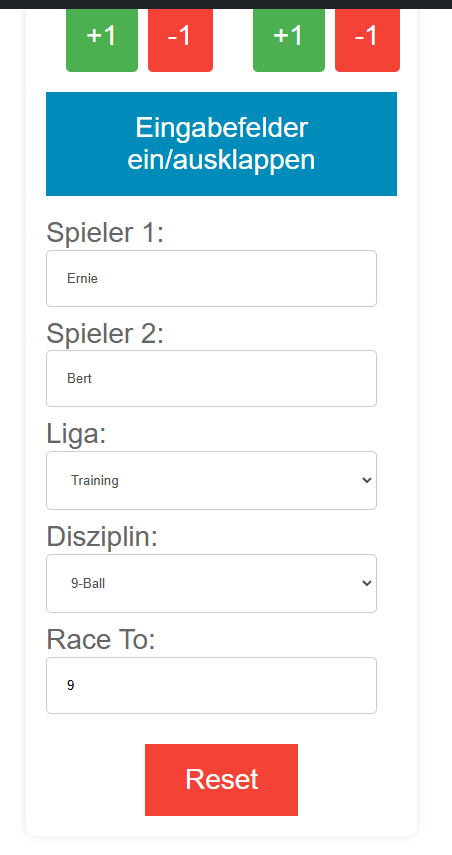The width and height of the screenshot is (452, 855).
Task: Click the Race To number field
Action: tap(212, 685)
